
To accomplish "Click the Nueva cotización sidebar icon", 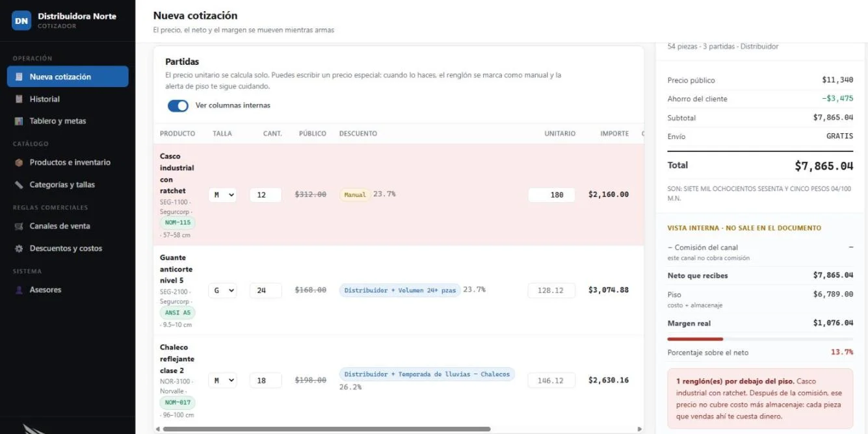I will coord(19,77).
